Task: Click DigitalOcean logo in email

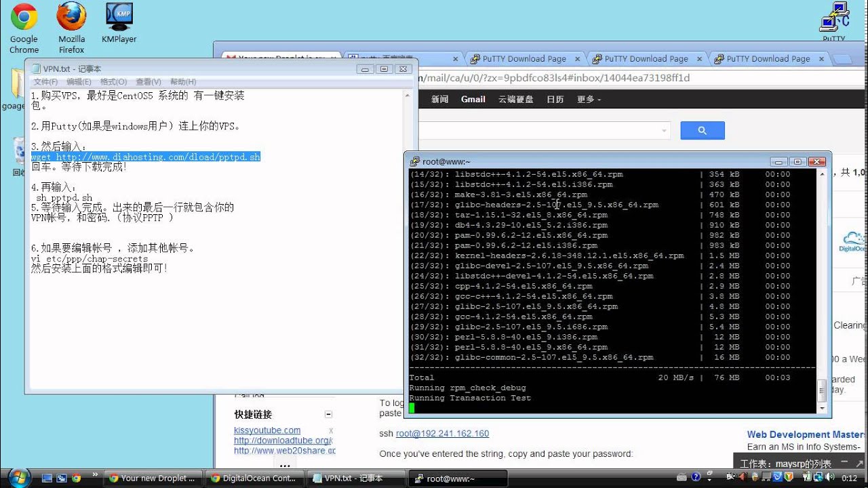Action: coord(854,240)
